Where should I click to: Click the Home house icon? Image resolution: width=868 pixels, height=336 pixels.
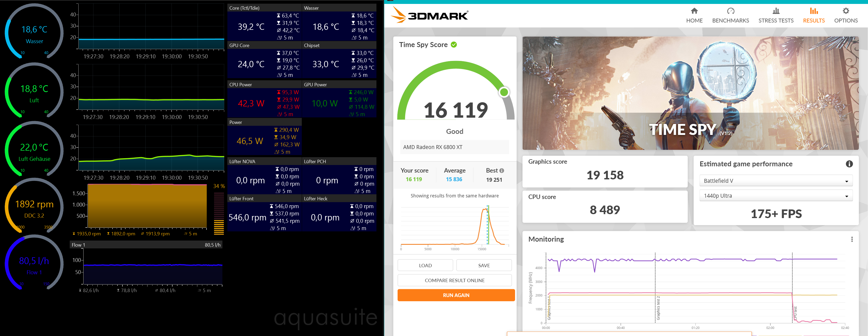pos(694,11)
